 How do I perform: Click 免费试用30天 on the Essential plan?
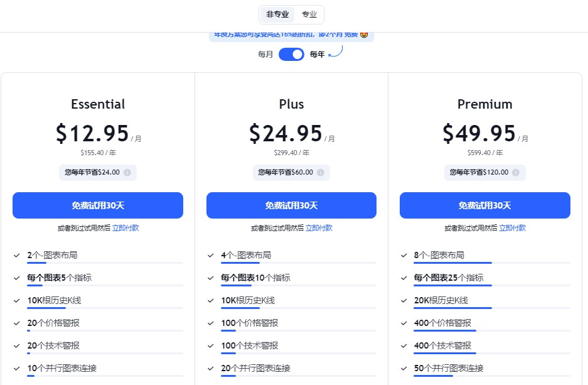[x=98, y=205]
